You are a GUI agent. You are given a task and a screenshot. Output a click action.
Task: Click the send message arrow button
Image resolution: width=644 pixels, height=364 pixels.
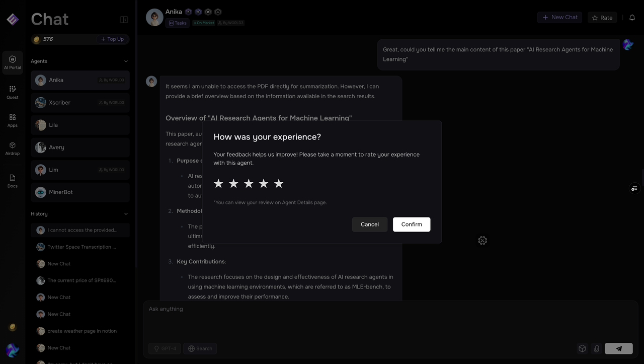click(618, 348)
